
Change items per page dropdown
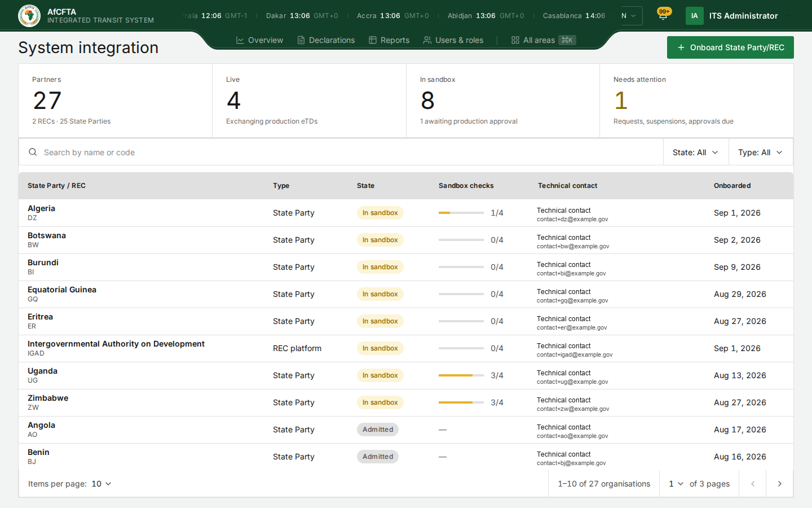(101, 484)
